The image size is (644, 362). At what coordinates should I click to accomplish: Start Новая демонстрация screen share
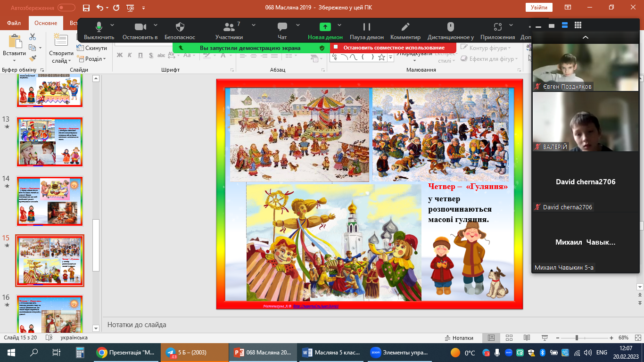[x=325, y=31]
